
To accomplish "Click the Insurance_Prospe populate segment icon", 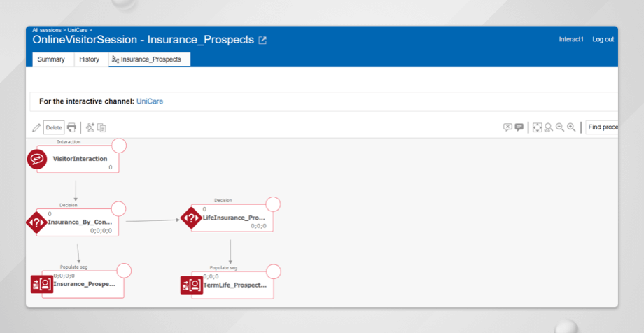I will (x=42, y=284).
